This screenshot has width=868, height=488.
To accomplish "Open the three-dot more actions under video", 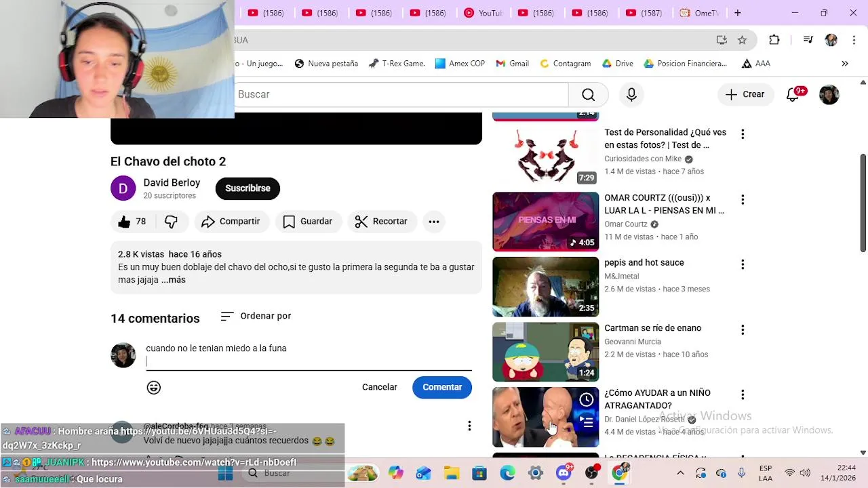I will coord(434,222).
